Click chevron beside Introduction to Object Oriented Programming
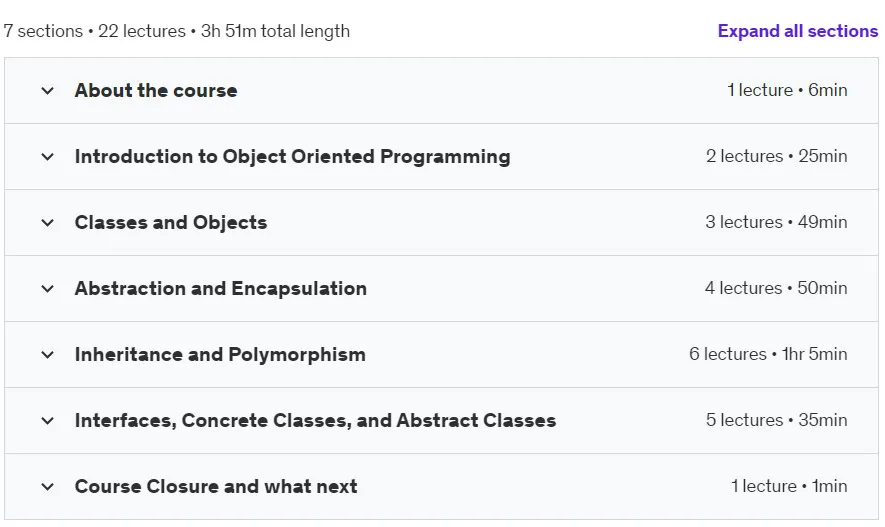 tap(47, 156)
